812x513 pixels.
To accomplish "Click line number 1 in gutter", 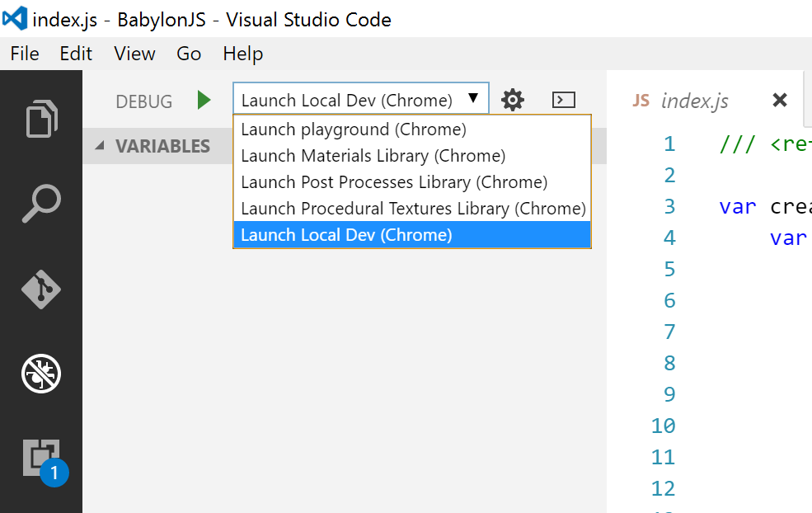I will 669,144.
